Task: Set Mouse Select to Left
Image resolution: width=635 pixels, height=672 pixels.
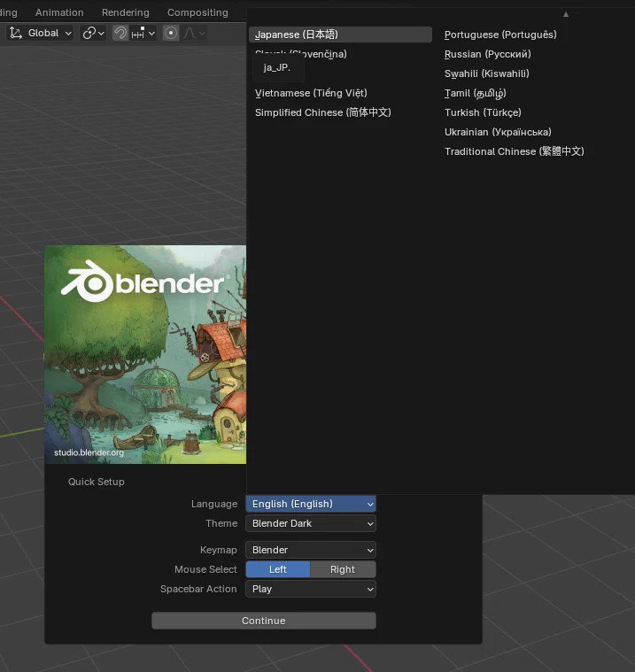Action: (278, 569)
